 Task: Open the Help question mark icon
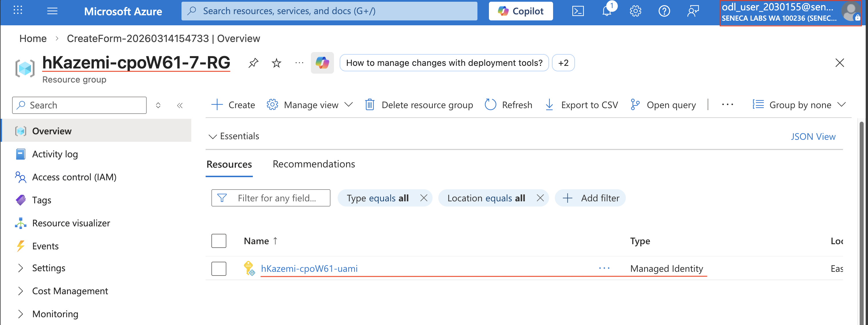pos(664,11)
